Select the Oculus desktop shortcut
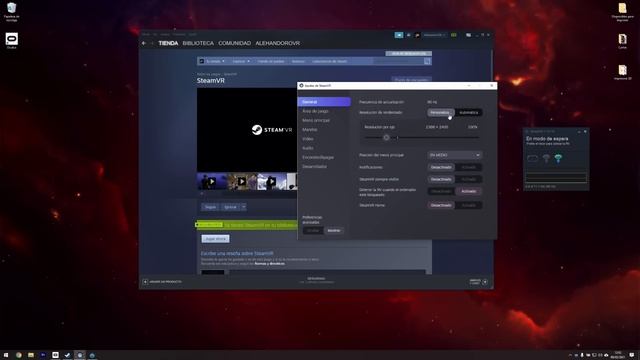This screenshot has height=360, width=640. point(11,40)
